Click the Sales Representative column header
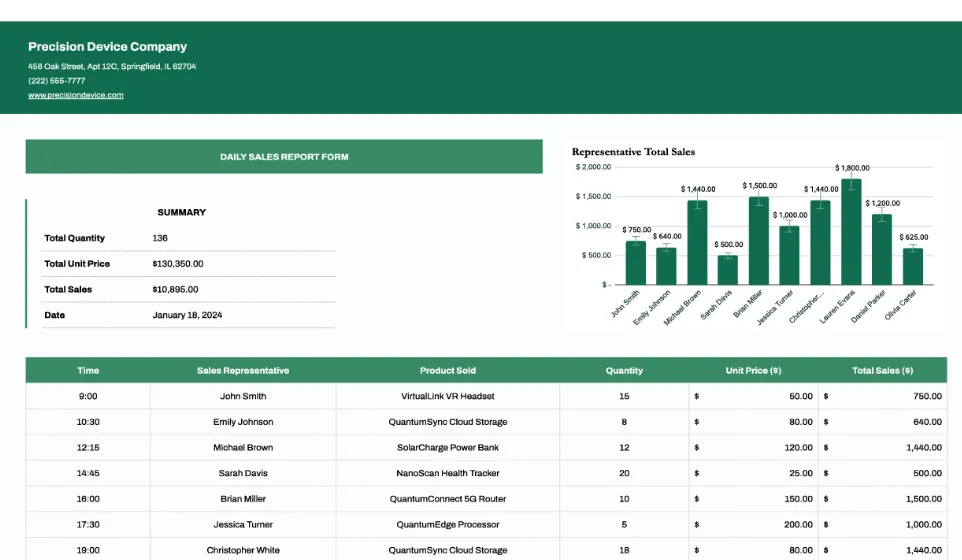962x560 pixels. pos(243,370)
